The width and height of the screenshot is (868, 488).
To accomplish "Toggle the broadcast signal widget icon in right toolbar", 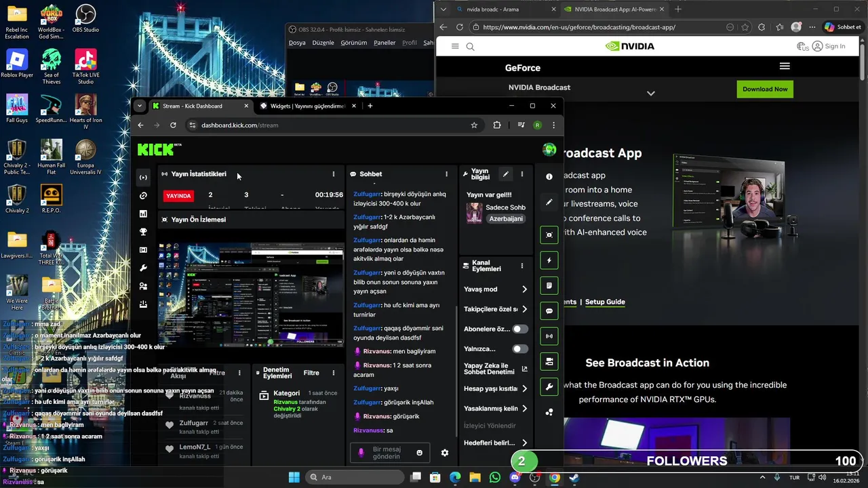I will click(549, 336).
